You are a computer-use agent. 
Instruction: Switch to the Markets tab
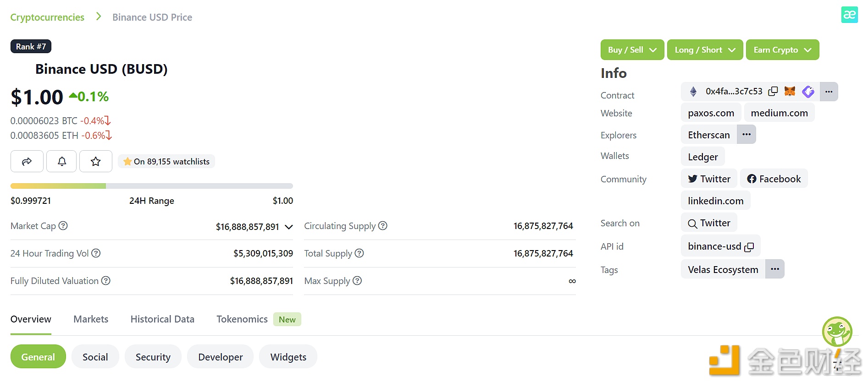pyautogui.click(x=91, y=319)
